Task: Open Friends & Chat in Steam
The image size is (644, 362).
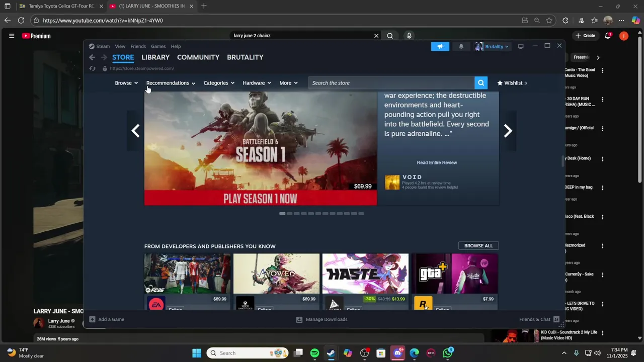Action: click(539, 319)
